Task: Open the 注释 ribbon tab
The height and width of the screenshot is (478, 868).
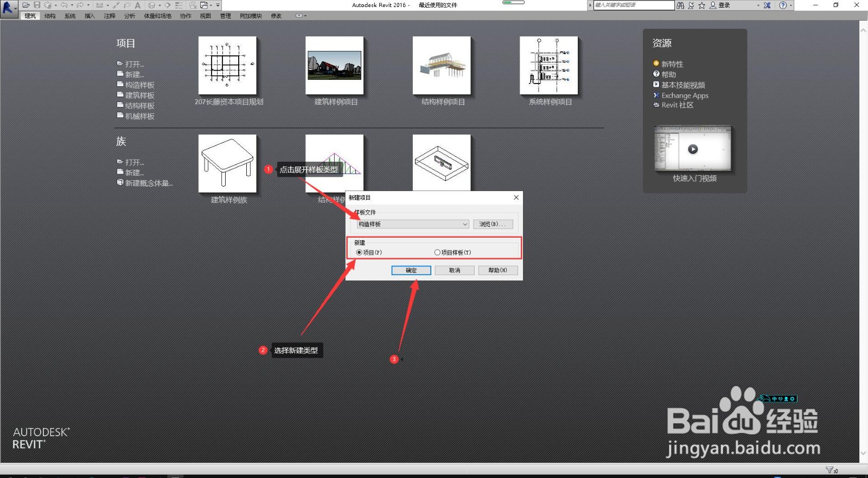Action: pyautogui.click(x=110, y=16)
